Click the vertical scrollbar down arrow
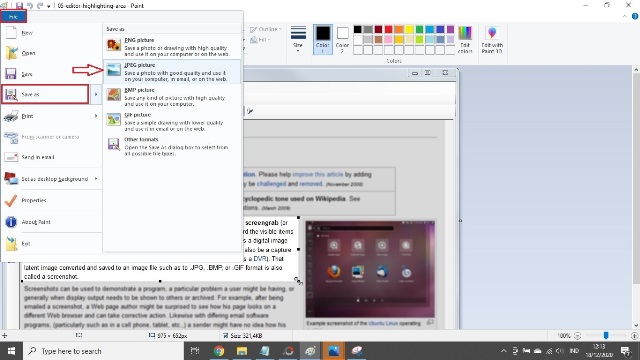The width and height of the screenshot is (640, 360). tap(636, 326)
